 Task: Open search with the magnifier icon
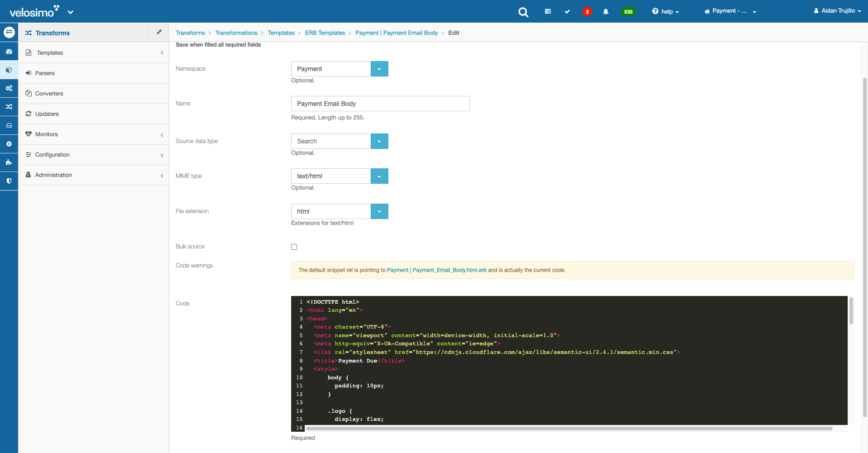[x=523, y=12]
